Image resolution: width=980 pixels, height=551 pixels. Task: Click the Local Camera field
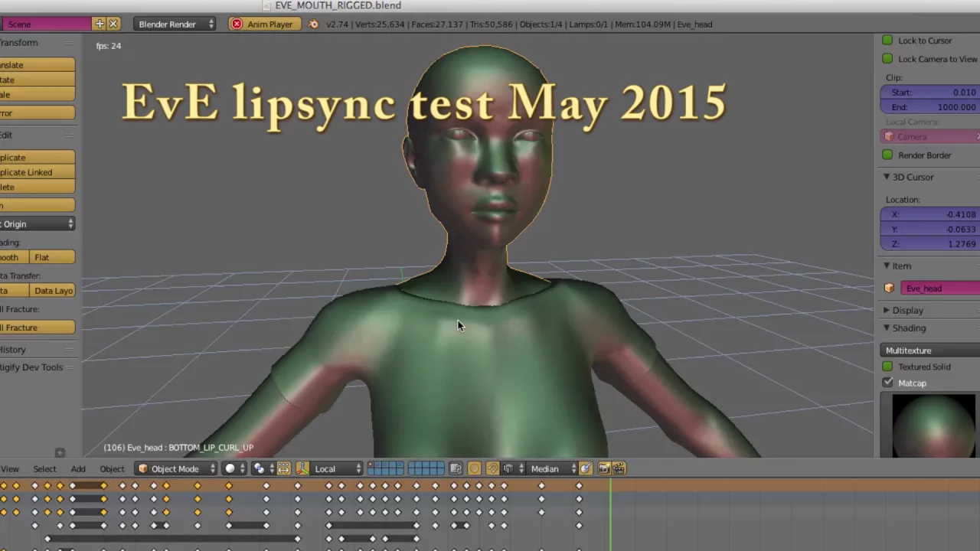pos(930,136)
